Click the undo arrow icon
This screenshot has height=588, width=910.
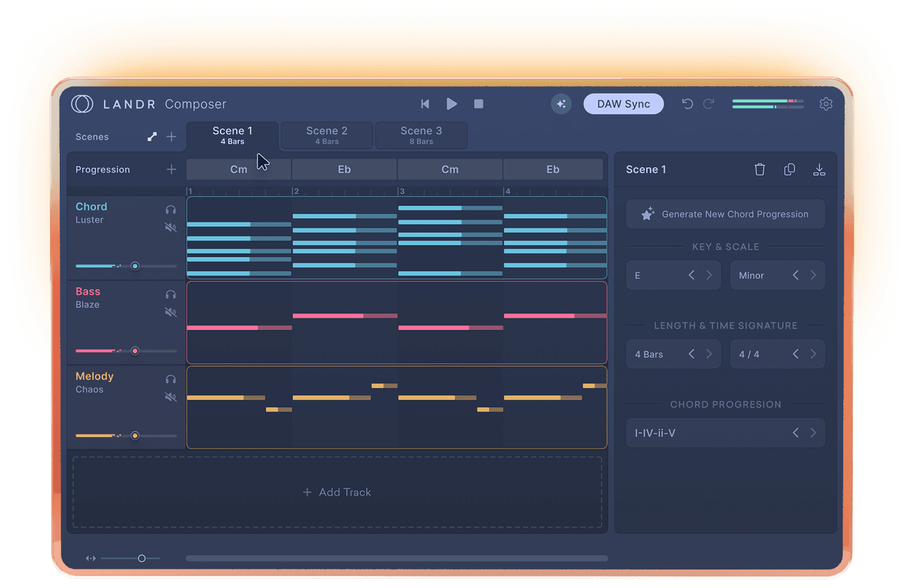tap(687, 104)
